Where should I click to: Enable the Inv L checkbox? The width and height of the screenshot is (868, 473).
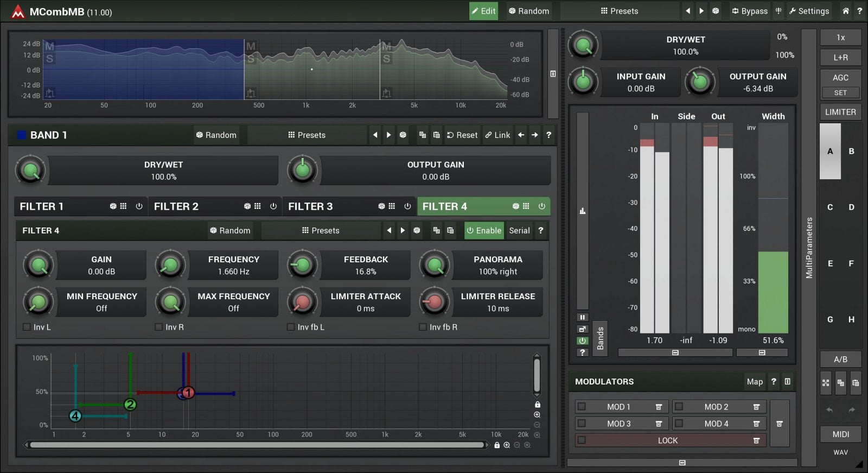(27, 327)
